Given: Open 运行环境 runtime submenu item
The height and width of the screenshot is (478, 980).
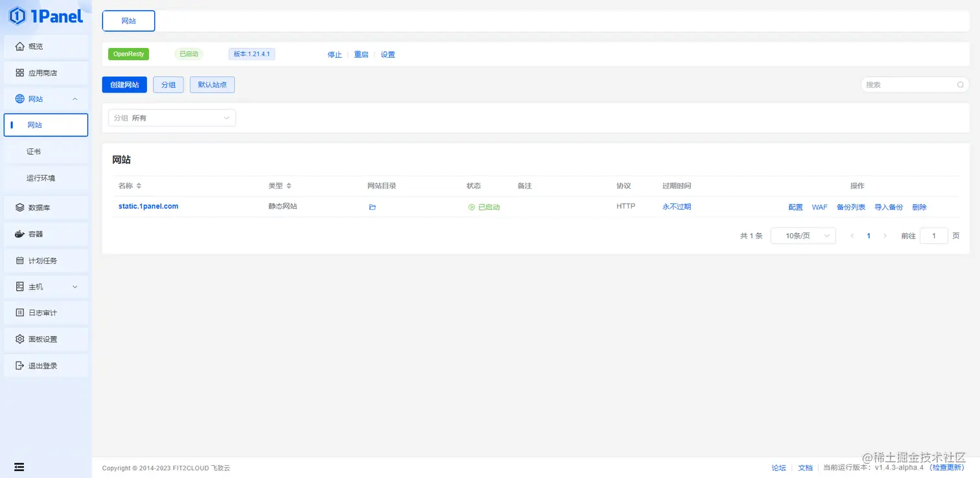Looking at the screenshot, I should tap(45, 178).
